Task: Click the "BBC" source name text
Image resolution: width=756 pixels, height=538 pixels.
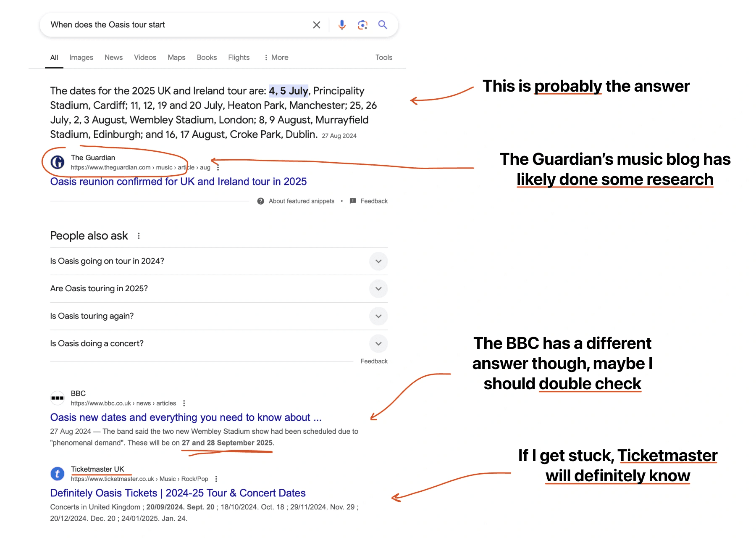Action: (x=78, y=393)
